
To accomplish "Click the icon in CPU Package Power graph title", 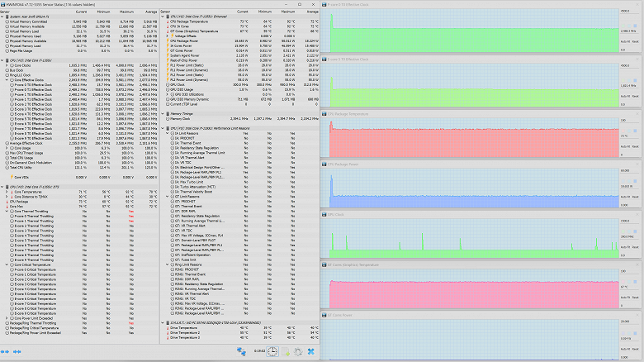I will click(x=324, y=164).
